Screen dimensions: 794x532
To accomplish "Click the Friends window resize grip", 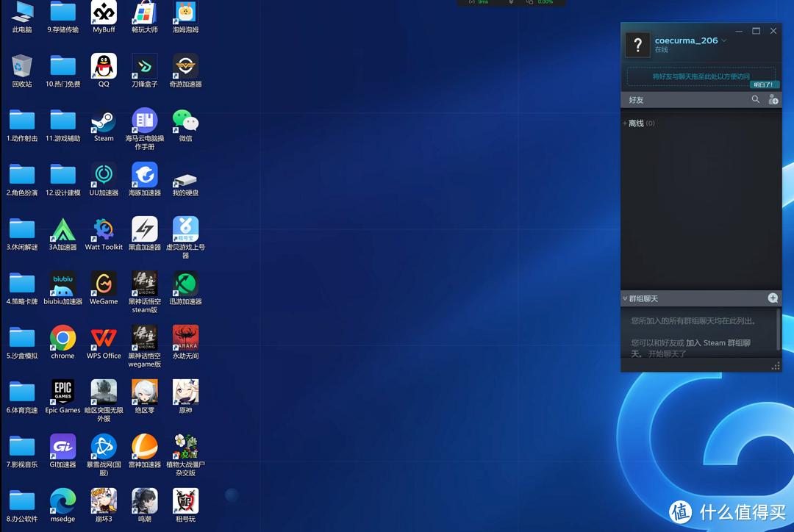I will 775,366.
